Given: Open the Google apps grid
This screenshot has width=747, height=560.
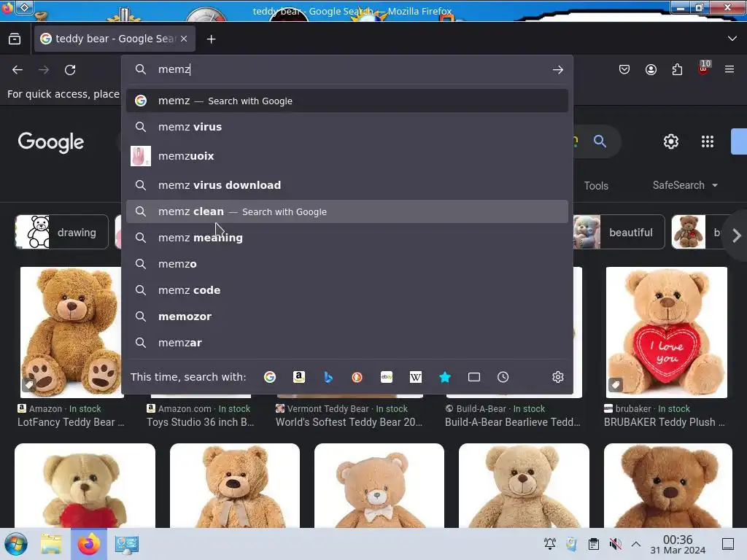Looking at the screenshot, I should click(708, 141).
